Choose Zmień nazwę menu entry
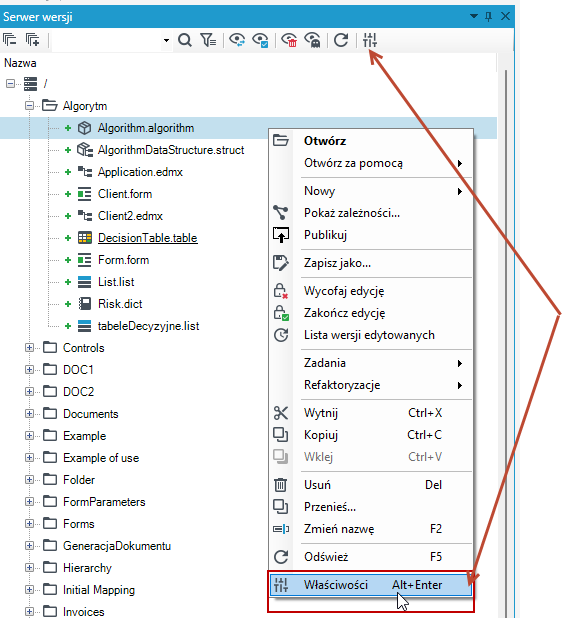This screenshot has width=575, height=618. point(370,529)
